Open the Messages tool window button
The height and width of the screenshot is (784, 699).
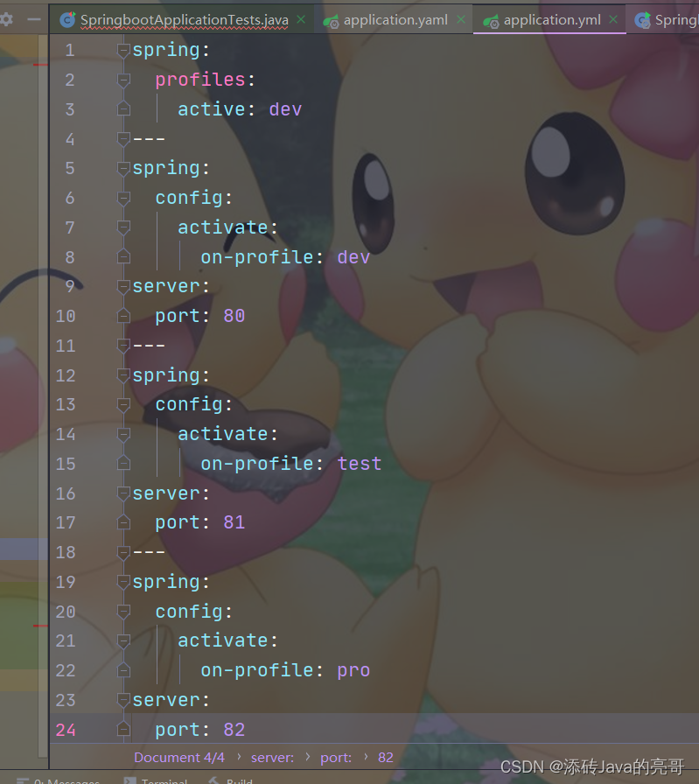click(x=58, y=781)
